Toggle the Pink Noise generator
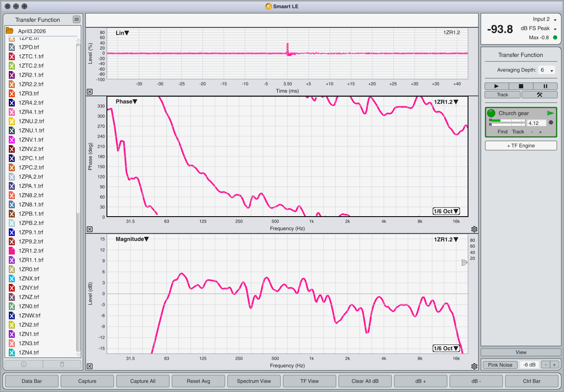 (x=500, y=365)
